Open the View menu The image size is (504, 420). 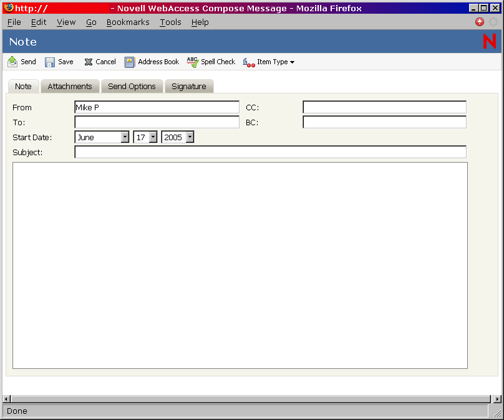[66, 22]
